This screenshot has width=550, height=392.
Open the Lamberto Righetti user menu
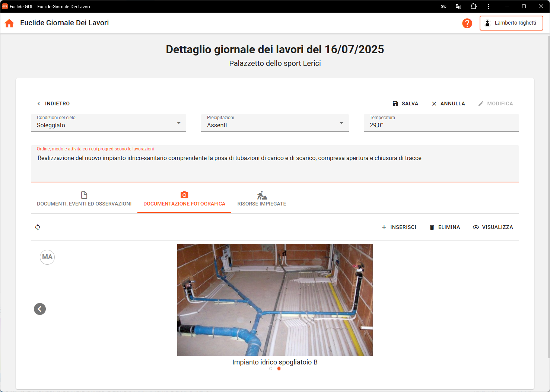tap(511, 23)
